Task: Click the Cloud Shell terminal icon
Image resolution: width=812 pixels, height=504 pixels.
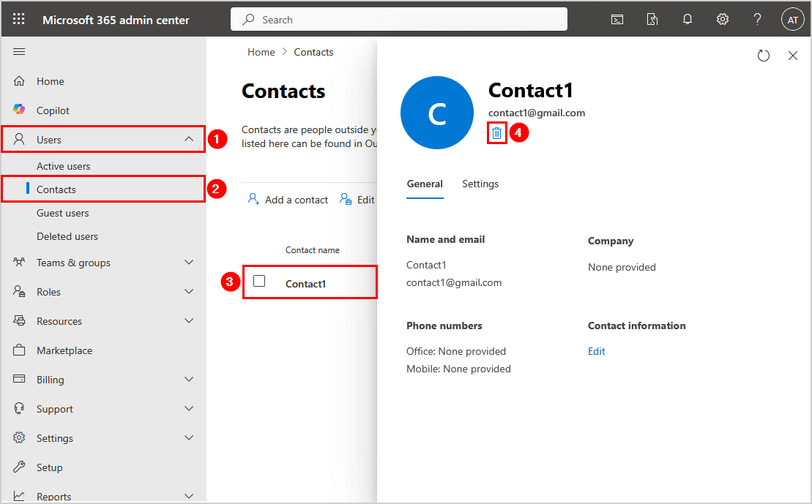Action: point(617,20)
